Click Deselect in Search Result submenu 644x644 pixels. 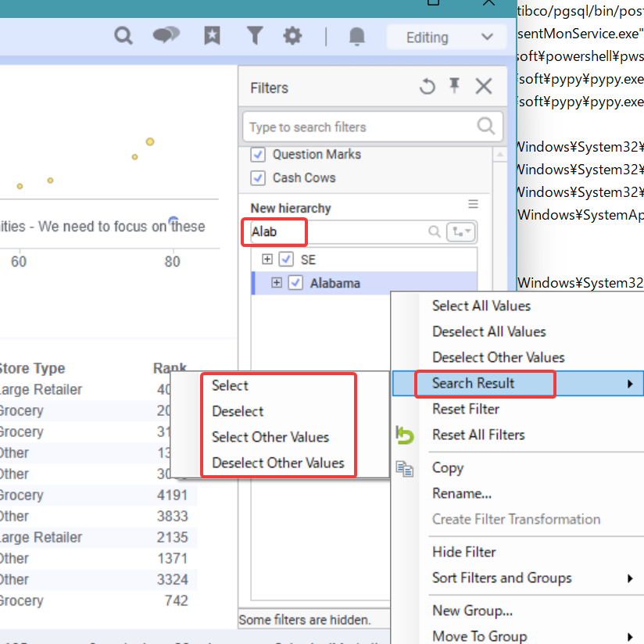tap(238, 412)
